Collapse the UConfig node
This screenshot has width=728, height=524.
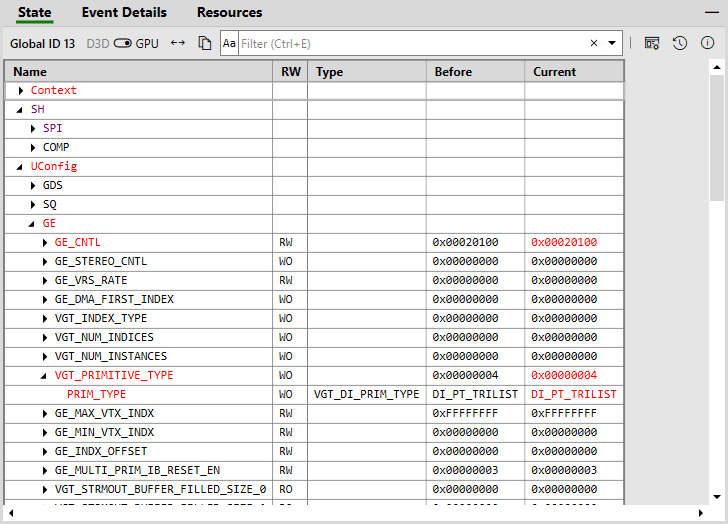point(20,167)
